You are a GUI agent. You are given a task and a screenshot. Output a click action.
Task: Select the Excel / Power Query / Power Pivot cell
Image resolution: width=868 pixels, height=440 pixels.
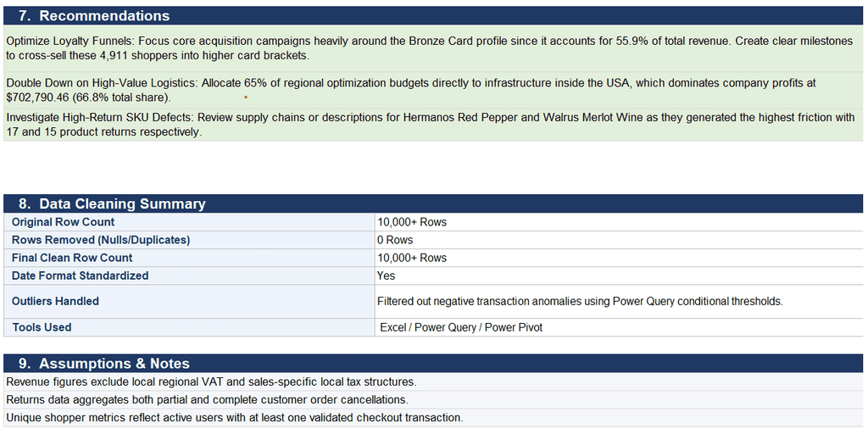(619, 327)
